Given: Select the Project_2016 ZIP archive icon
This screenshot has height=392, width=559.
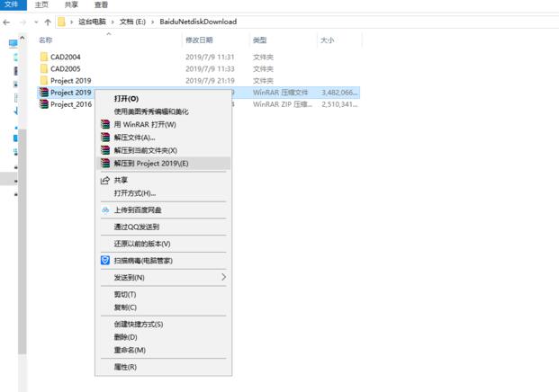Looking at the screenshot, I should pos(44,104).
